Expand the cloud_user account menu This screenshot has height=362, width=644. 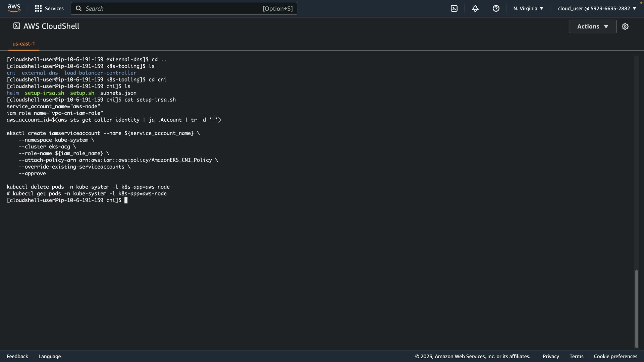click(597, 8)
